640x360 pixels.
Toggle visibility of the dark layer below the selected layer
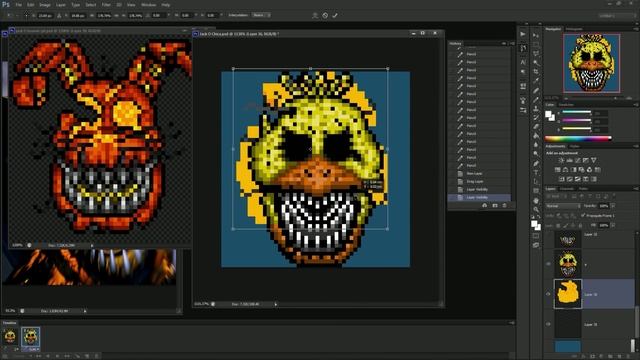[x=548, y=324]
